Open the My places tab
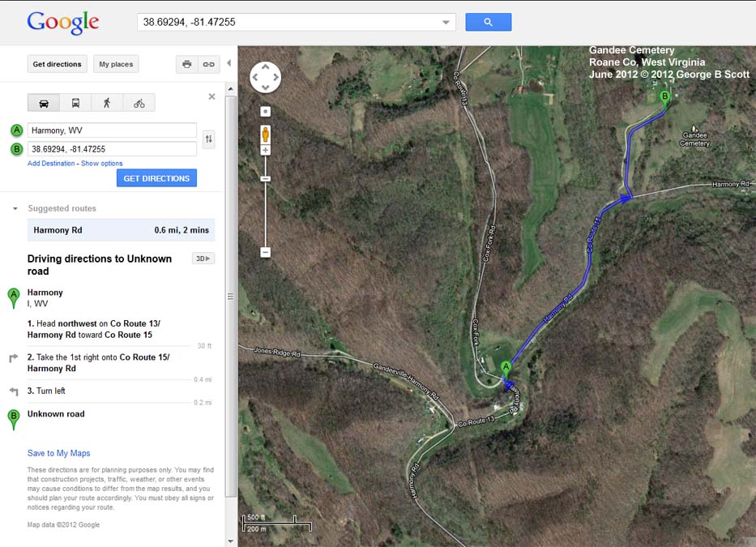 tap(116, 64)
